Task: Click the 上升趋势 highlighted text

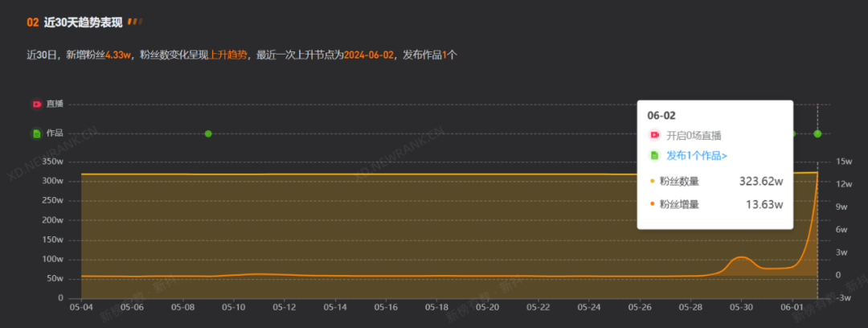Action: tap(228, 55)
